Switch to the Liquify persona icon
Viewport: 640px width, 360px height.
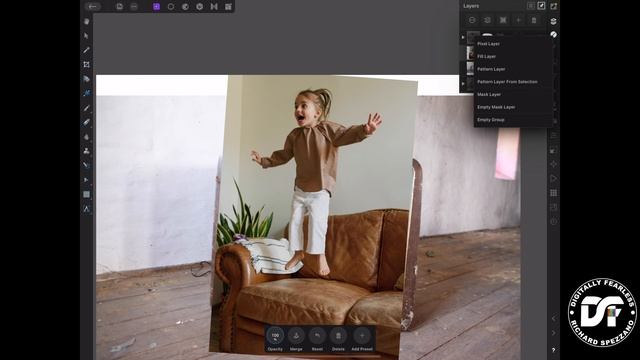pos(185,7)
